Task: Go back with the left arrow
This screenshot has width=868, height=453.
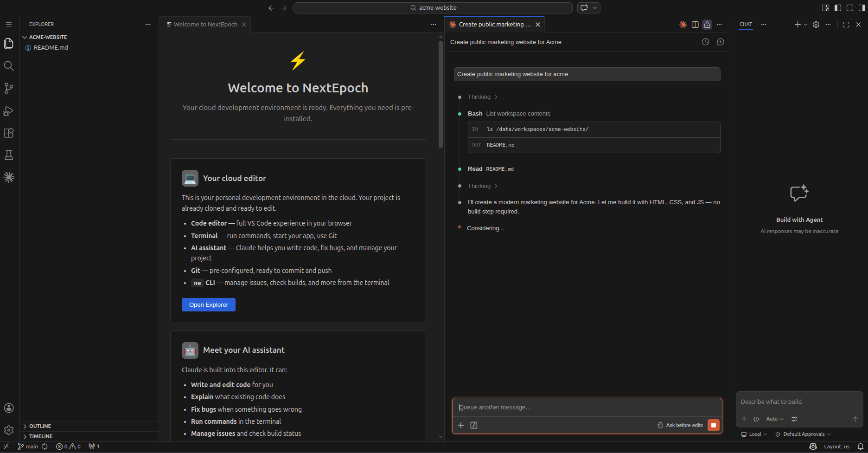Action: (271, 8)
